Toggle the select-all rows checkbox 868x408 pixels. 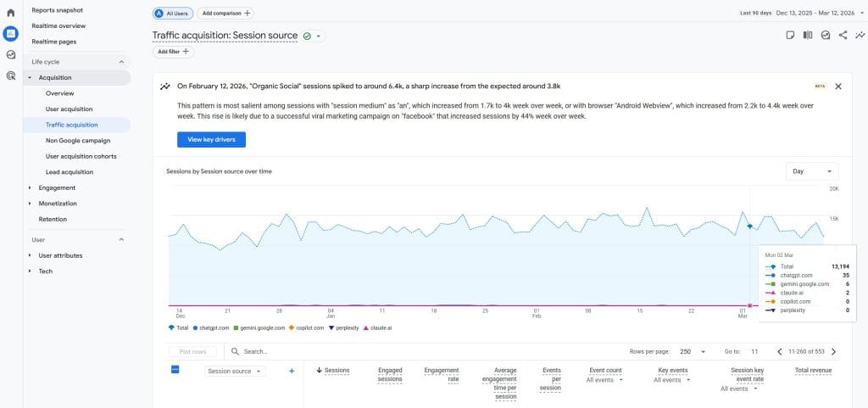pos(175,370)
